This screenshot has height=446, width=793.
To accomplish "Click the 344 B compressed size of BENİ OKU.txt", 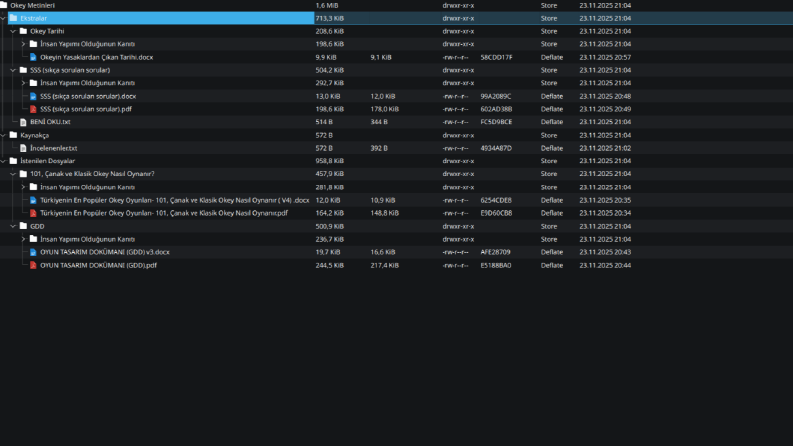I will click(x=379, y=122).
